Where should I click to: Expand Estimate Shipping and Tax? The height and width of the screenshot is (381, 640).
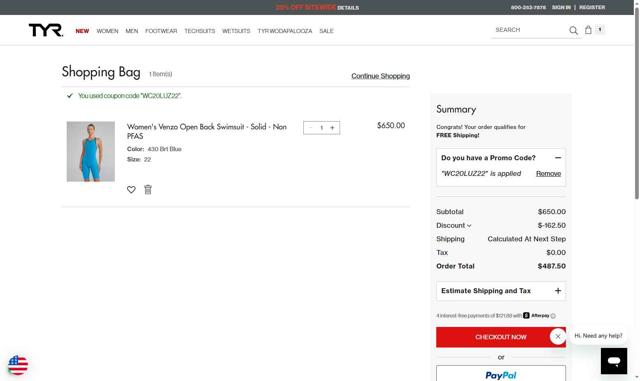558,291
